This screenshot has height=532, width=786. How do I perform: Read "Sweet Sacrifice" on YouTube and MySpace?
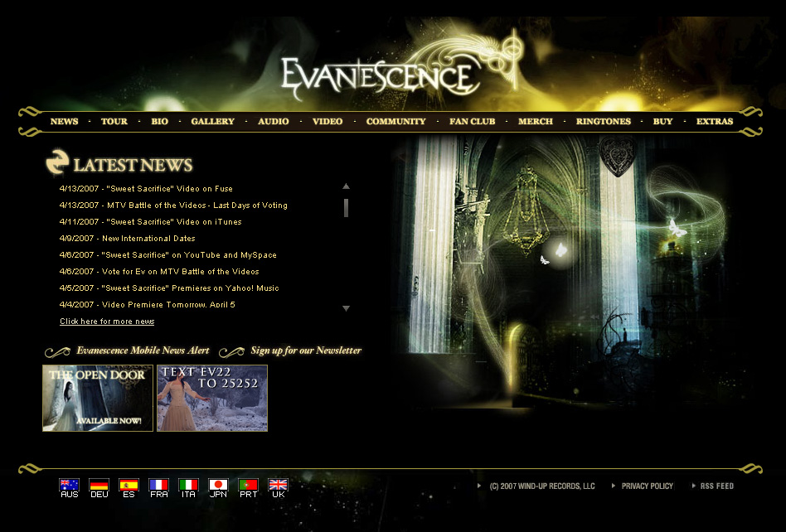168,255
